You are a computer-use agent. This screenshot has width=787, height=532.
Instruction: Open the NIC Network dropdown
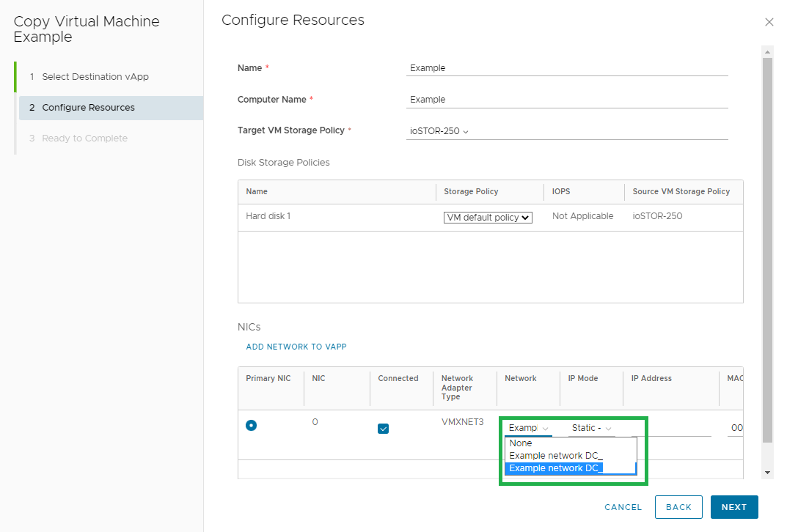(x=528, y=428)
